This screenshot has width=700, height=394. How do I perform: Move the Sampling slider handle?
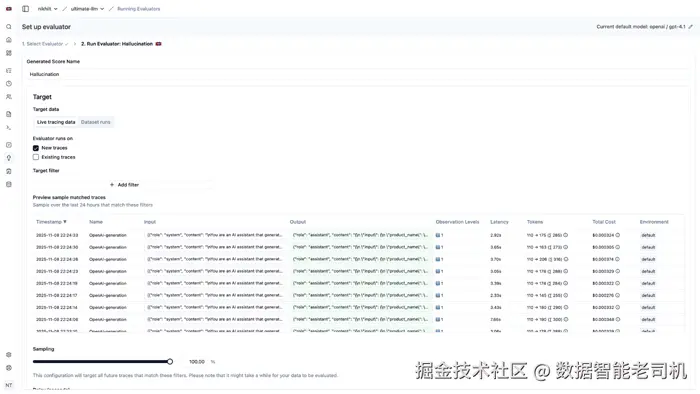pos(170,361)
